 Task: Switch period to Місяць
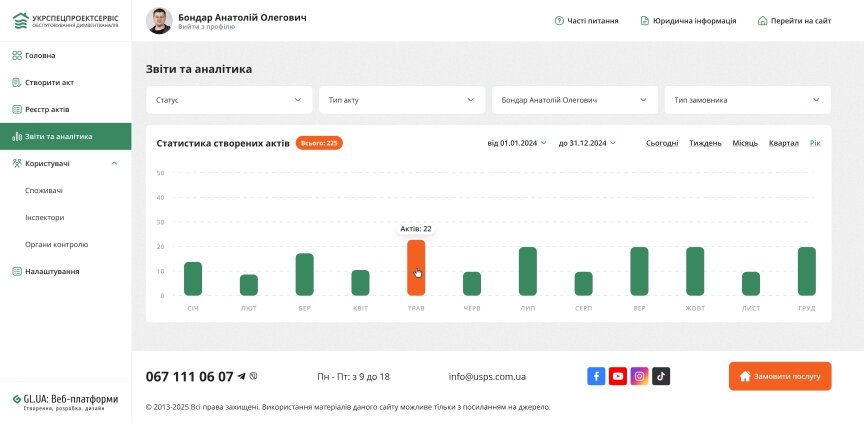click(745, 143)
